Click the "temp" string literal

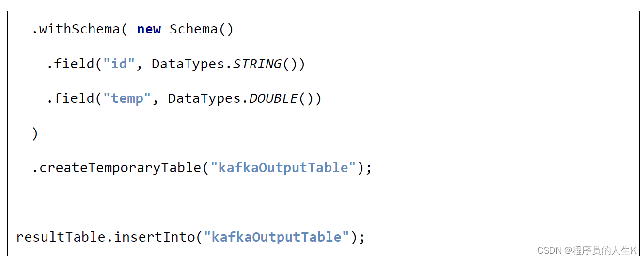[x=127, y=98]
